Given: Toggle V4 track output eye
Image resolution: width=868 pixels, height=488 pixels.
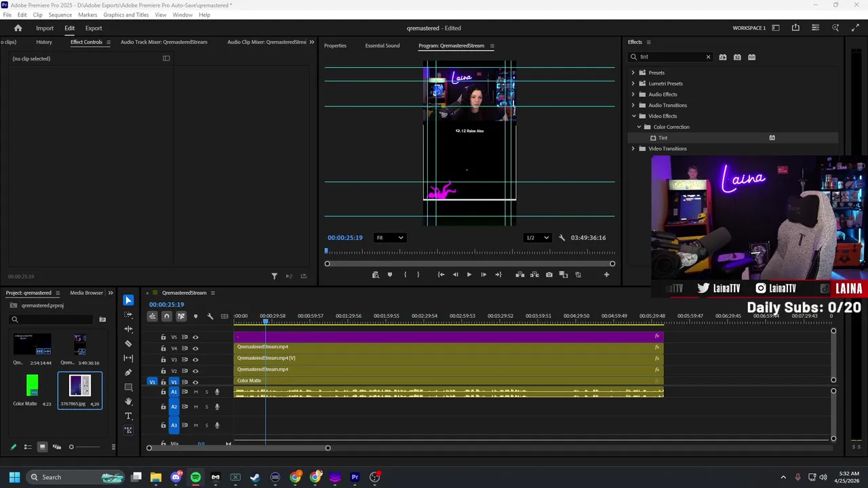Looking at the screenshot, I should click(x=195, y=348).
